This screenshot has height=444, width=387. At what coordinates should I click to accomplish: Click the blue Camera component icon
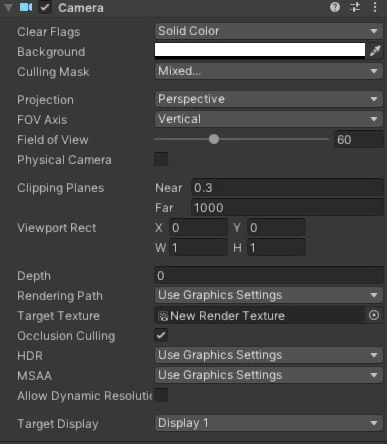pos(26,7)
